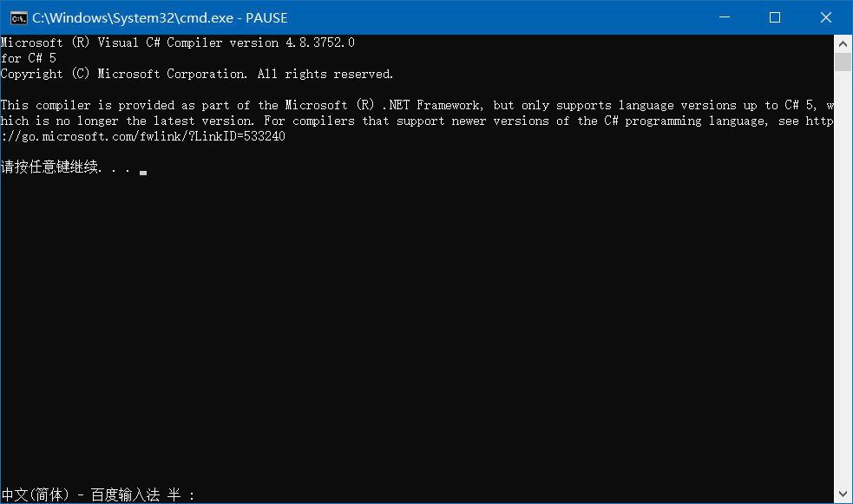Image resolution: width=853 pixels, height=504 pixels.
Task: Click the scrollbar thumb
Action: 843,61
